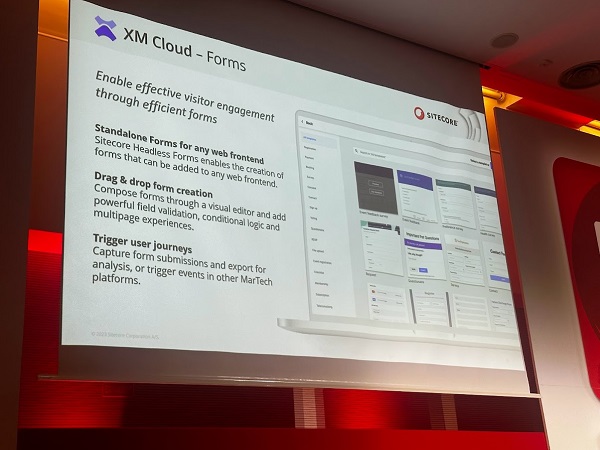Open the green-header survey template thumbnail
This screenshot has width=600, height=450.
(454, 204)
